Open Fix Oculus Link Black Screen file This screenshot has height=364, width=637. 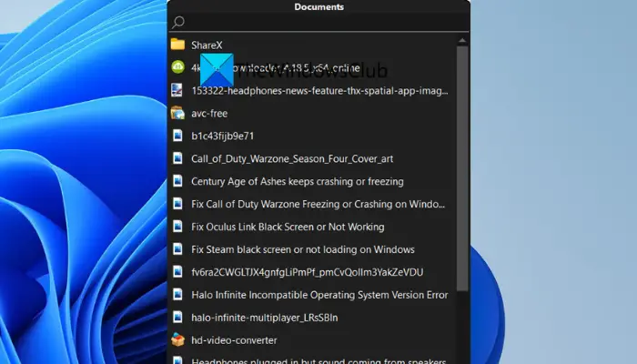pyautogui.click(x=288, y=227)
